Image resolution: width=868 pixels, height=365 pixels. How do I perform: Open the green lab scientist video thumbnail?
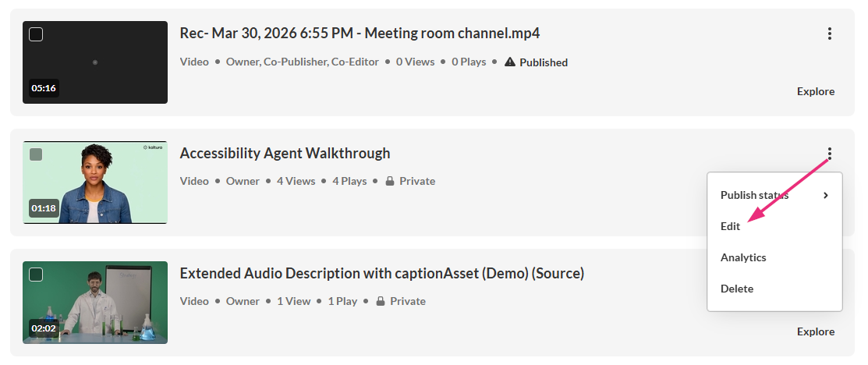(95, 303)
